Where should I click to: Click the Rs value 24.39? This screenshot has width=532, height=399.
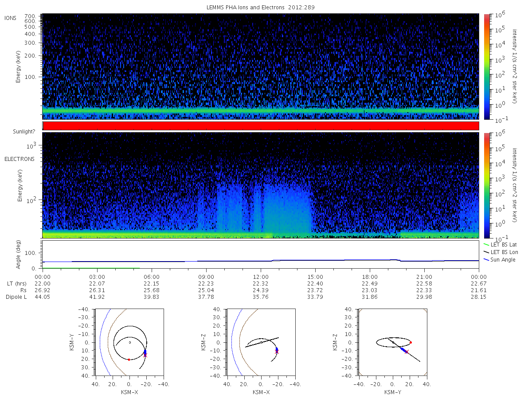261,290
